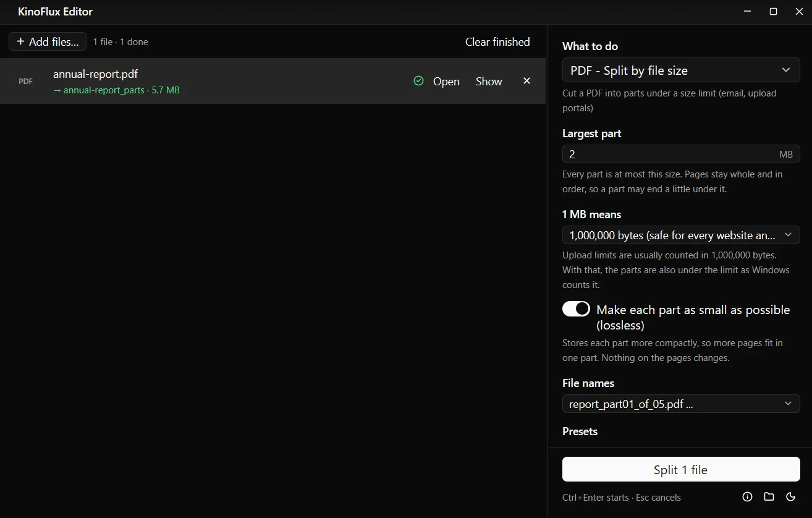Open the File names dropdown
The image size is (812, 518).
(681, 404)
